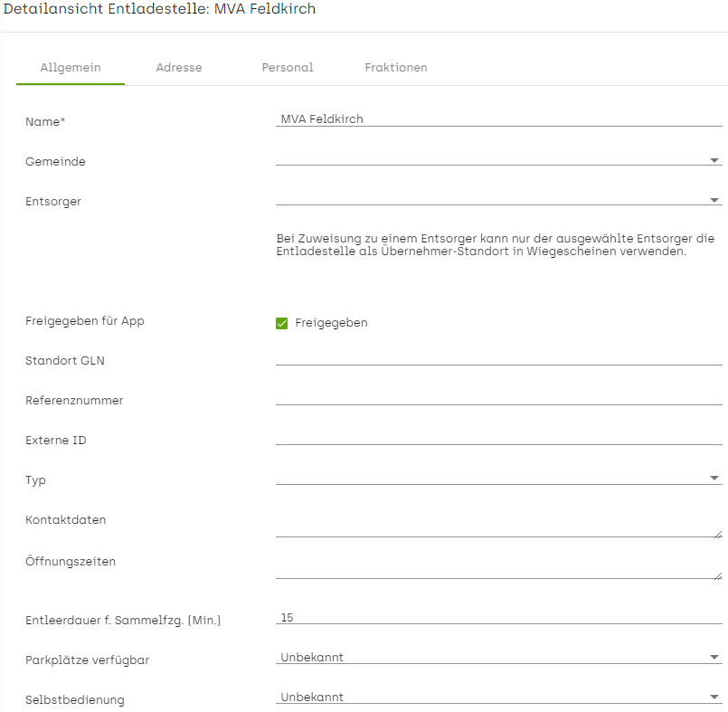Open the Selbstbedienung dropdown
The width and height of the screenshot is (728, 712).
pyautogui.click(x=499, y=698)
